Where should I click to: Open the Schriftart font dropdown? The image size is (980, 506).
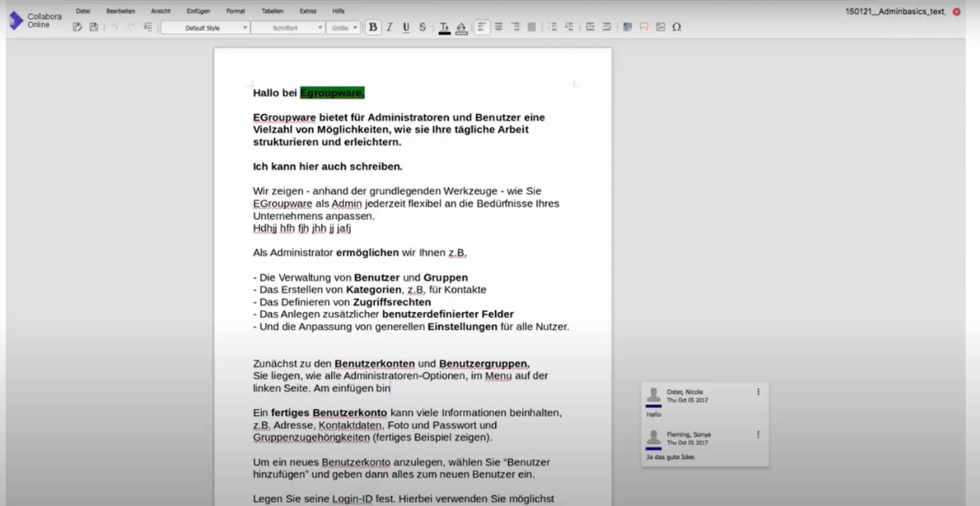tap(287, 27)
